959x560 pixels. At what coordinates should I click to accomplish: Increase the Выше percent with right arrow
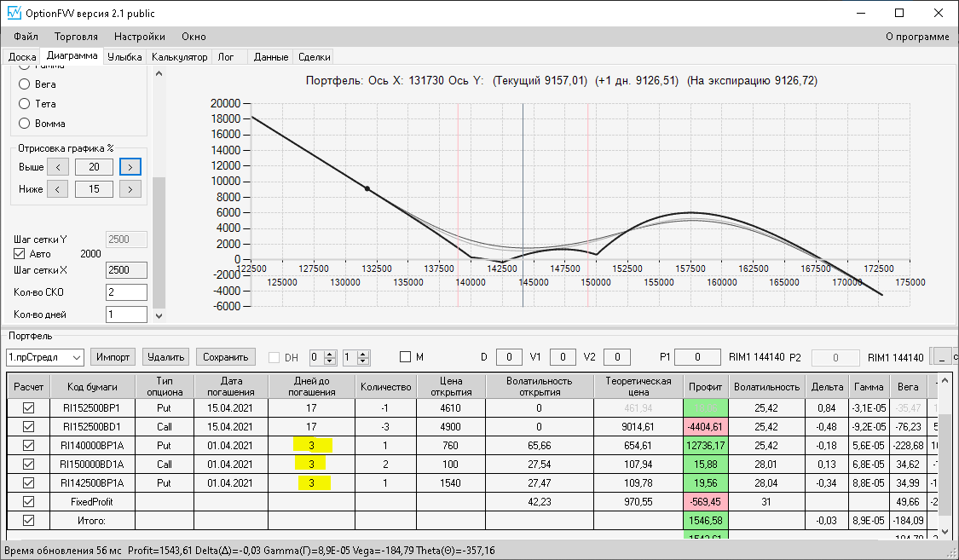click(130, 167)
